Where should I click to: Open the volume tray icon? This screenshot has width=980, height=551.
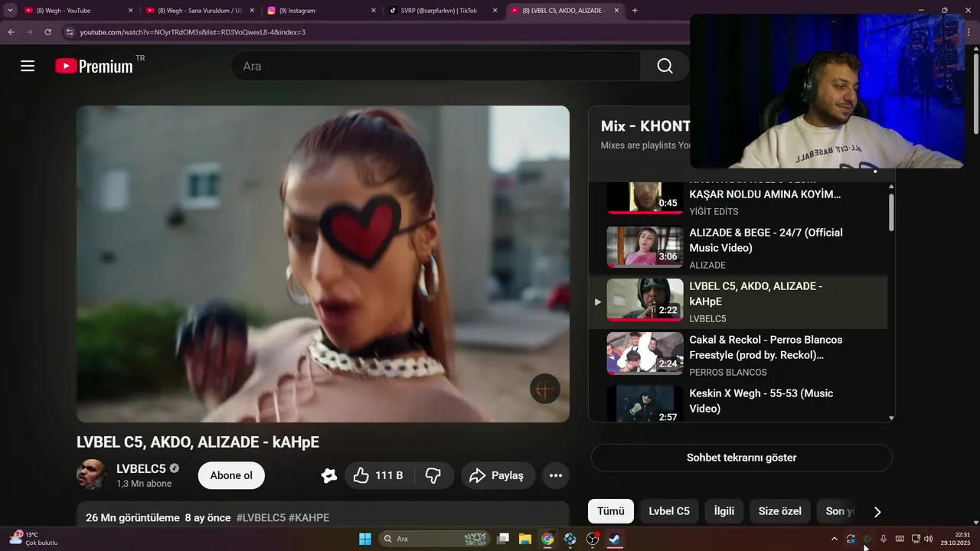click(x=929, y=539)
